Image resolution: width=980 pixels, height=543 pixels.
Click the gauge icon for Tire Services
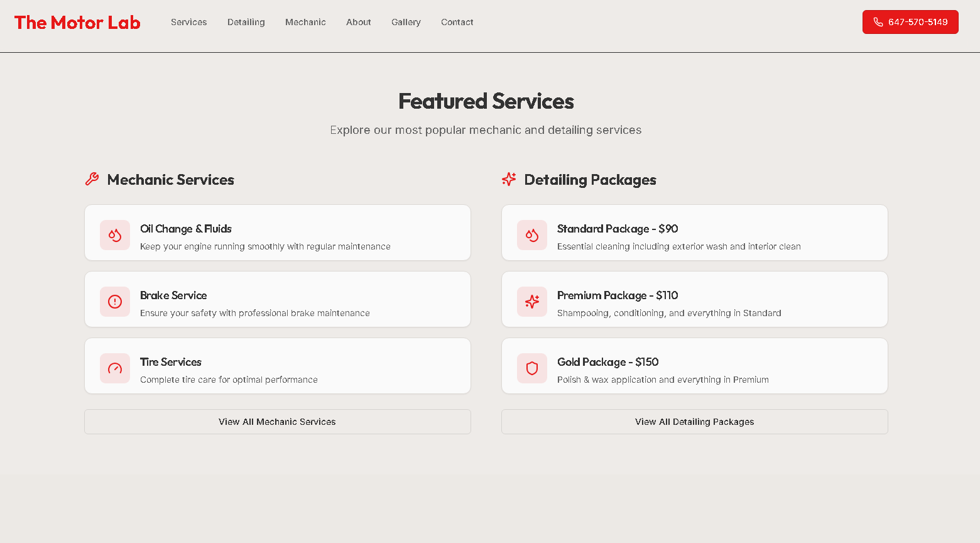coord(115,368)
